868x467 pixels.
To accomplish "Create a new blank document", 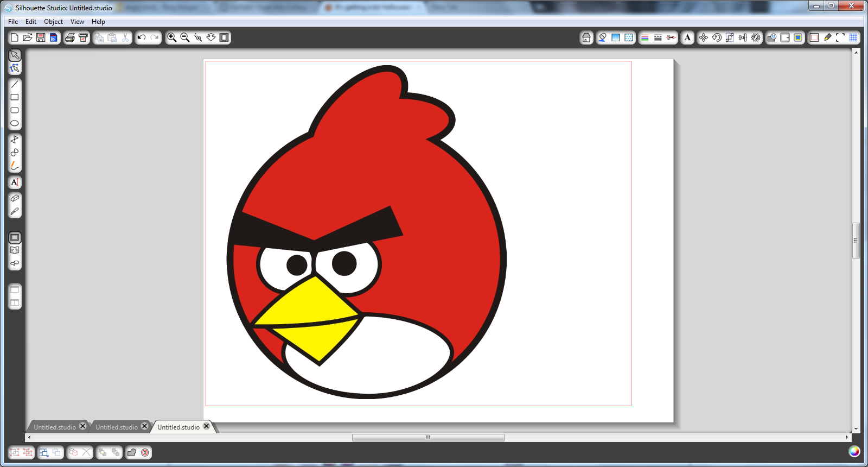I will click(x=15, y=37).
